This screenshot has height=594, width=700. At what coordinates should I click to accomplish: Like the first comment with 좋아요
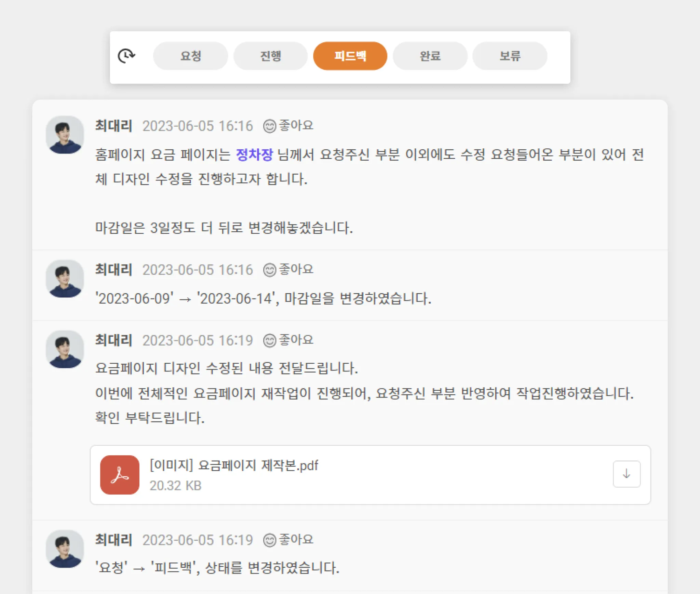click(x=288, y=126)
